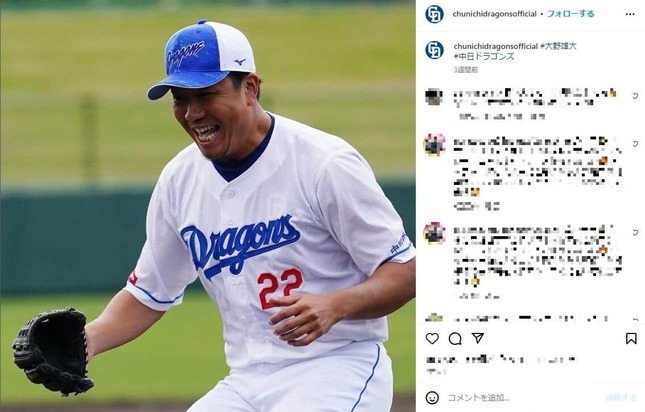The image size is (645, 412).
Task: Open first commenter's profile avatar
Action: (x=434, y=97)
